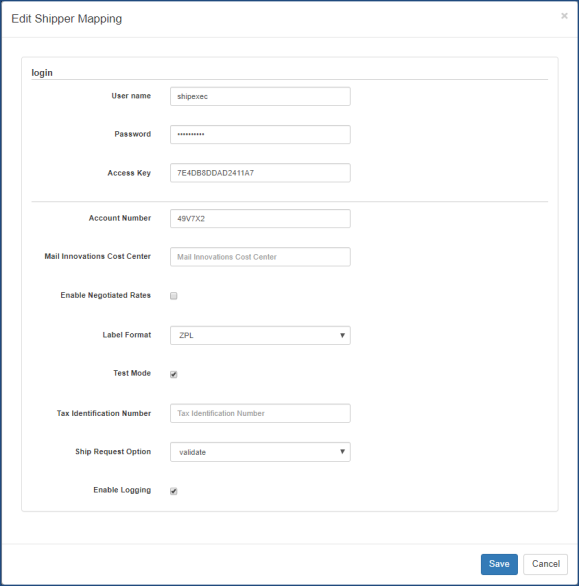Cancel editing the shipper mapping
Image resolution: width=579 pixels, height=586 pixels.
click(545, 564)
